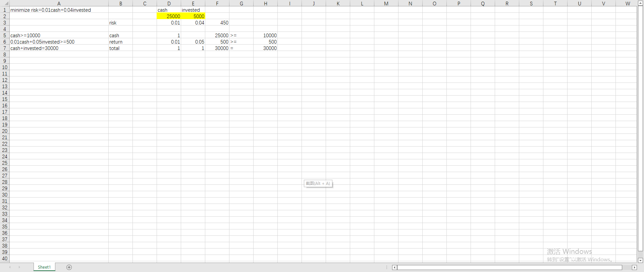Select the minimize risk formula text cell
Viewport: 644px width, 272px height.
click(59, 10)
